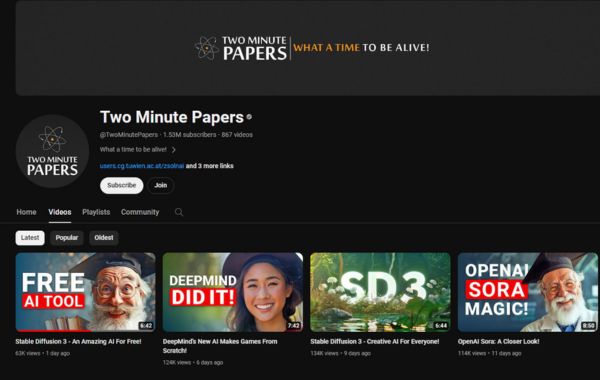Sort videos by Popular
Viewport: 600px width, 380px height.
point(67,238)
